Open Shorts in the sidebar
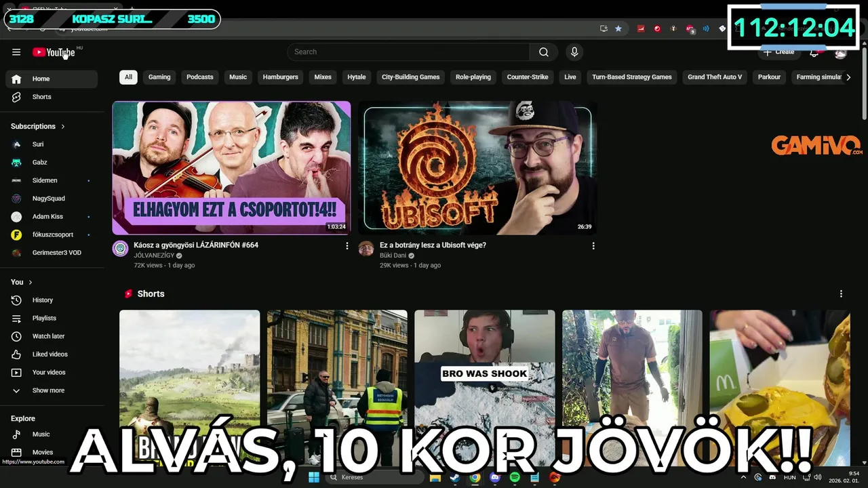 (52, 97)
